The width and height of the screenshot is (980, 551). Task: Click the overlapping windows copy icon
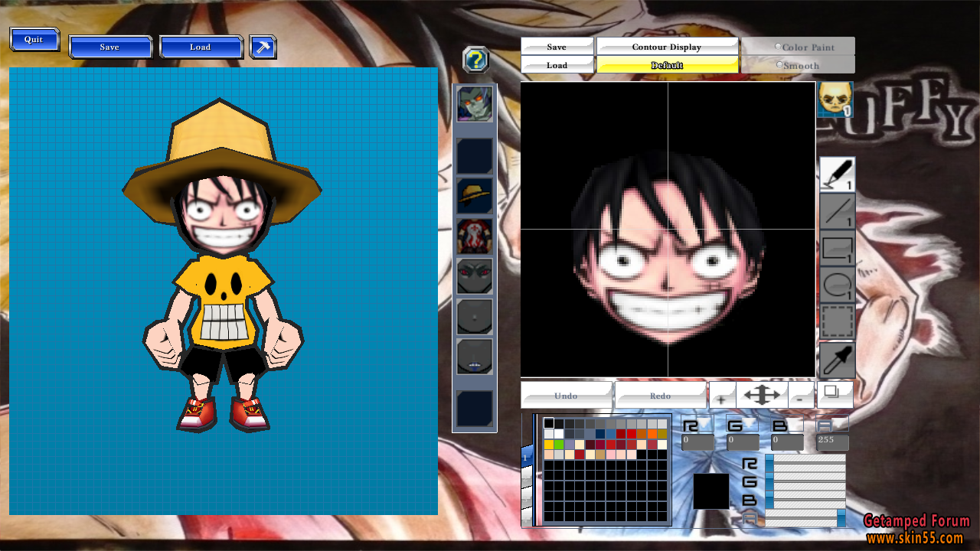point(835,394)
